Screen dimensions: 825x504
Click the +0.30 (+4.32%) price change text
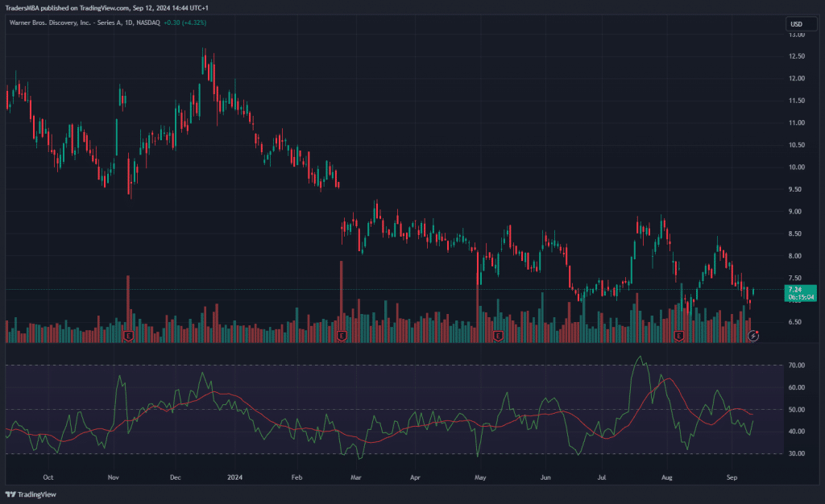pyautogui.click(x=184, y=23)
